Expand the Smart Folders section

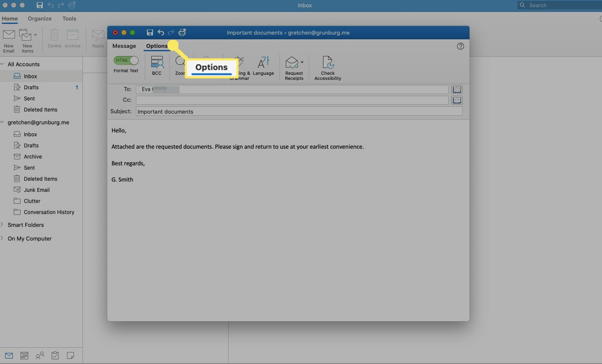click(2, 225)
